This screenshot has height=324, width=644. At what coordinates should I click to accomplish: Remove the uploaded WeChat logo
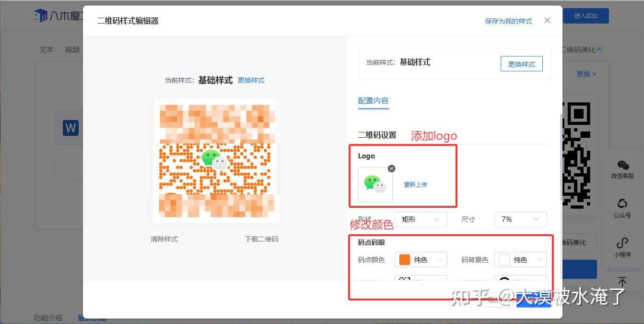391,168
